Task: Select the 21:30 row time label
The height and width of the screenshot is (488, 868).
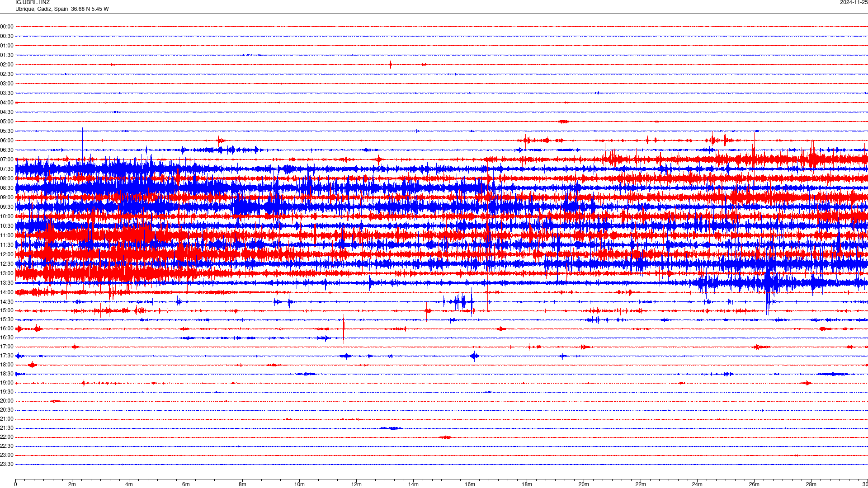Action: [7, 428]
